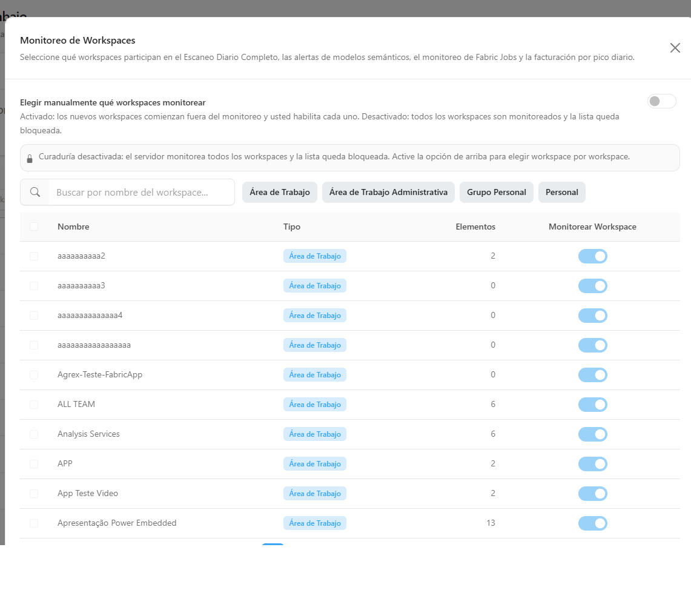This screenshot has height=616, width=691.
Task: Click the Área de Trabajo tag for ALL TEAM
Action: point(315,405)
